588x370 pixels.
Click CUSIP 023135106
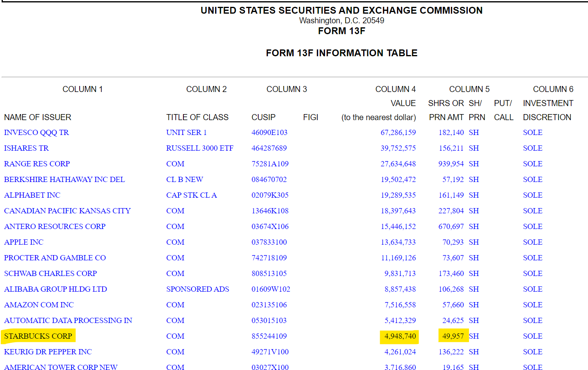(x=269, y=305)
